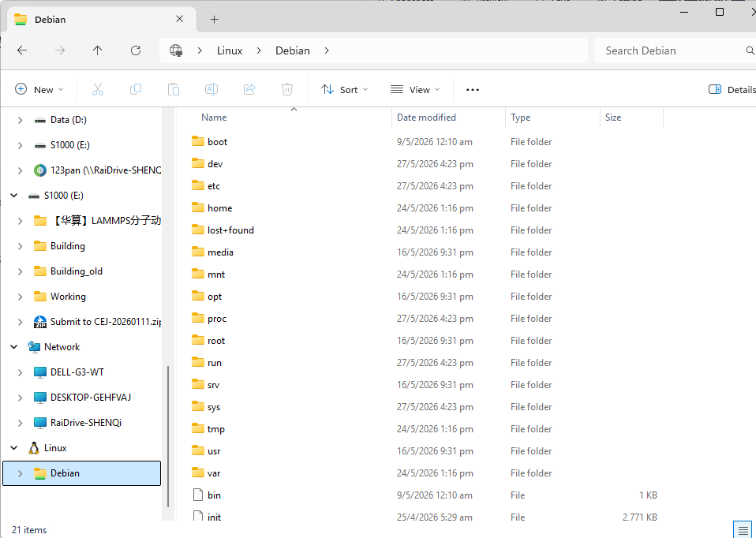The height and width of the screenshot is (538, 756).
Task: Collapse the Linux tree node
Action: (x=14, y=448)
